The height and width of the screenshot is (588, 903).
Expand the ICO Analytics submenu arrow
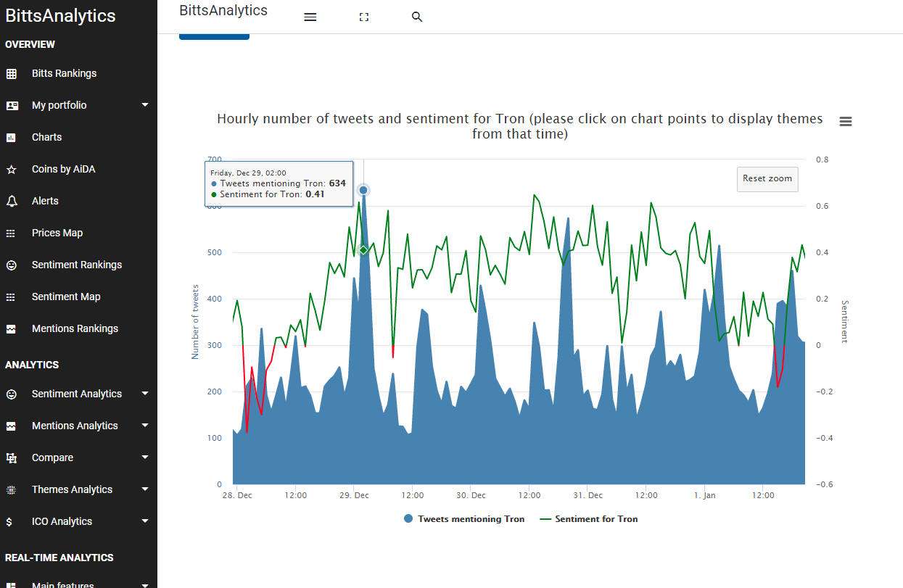(145, 521)
